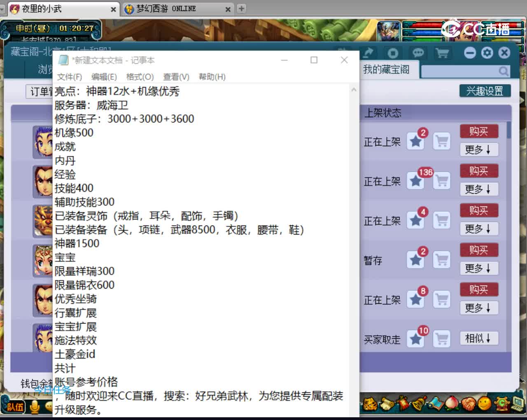Screen dimensions: 527x420
Task: Click 购买 for the badge-4 listing
Action: click(479, 210)
